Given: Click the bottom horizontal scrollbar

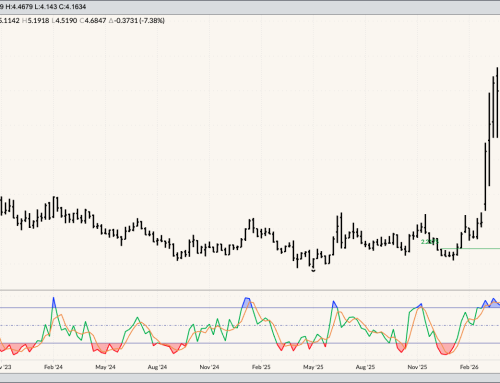Looking at the screenshot, I should (x=250, y=378).
